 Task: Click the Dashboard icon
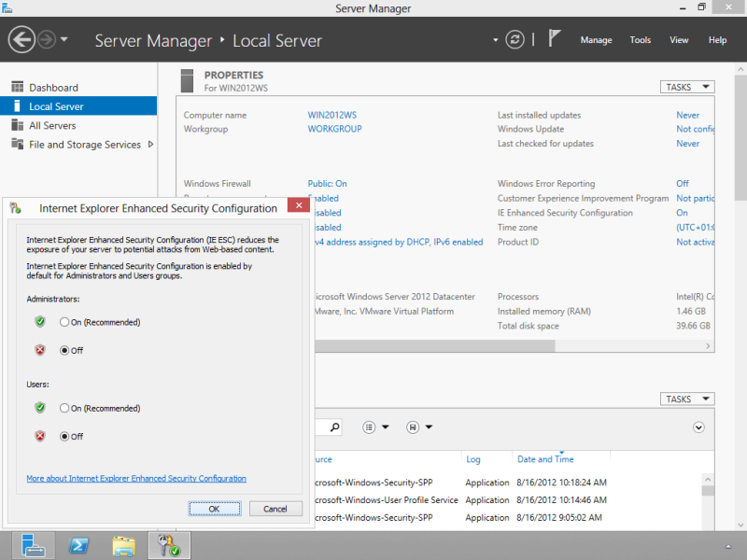[18, 87]
